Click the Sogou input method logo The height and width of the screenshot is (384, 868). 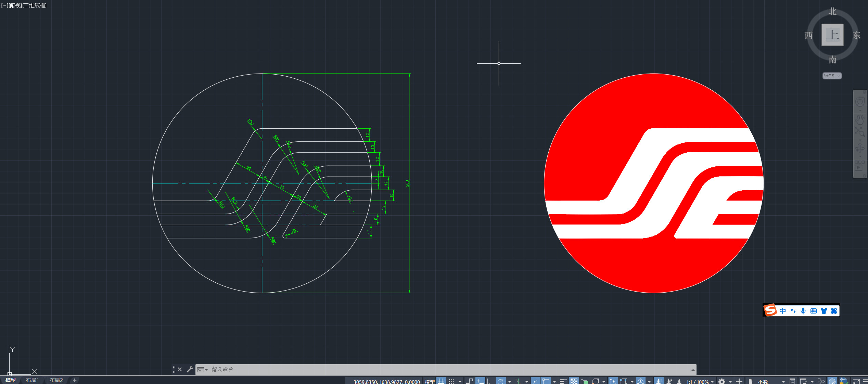click(770, 310)
